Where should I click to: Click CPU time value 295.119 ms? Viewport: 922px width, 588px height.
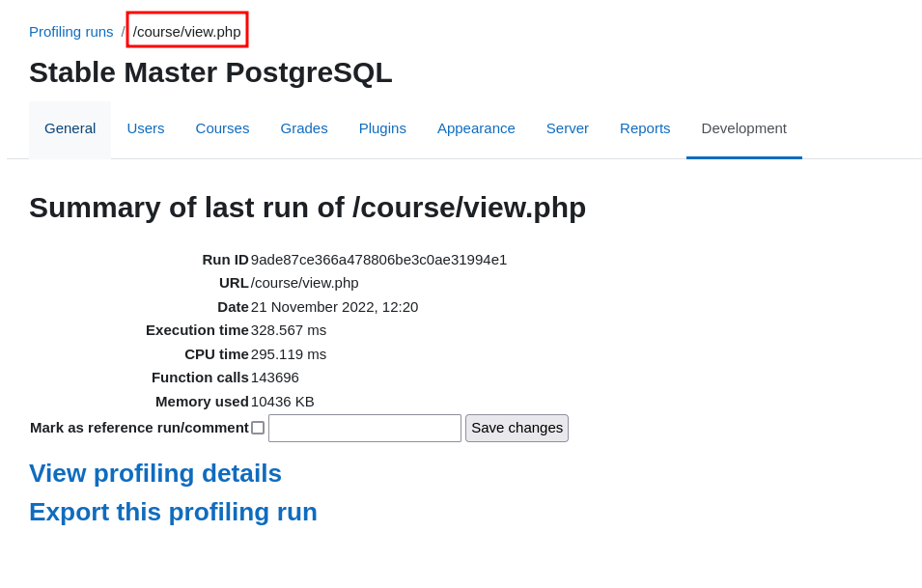[289, 354]
